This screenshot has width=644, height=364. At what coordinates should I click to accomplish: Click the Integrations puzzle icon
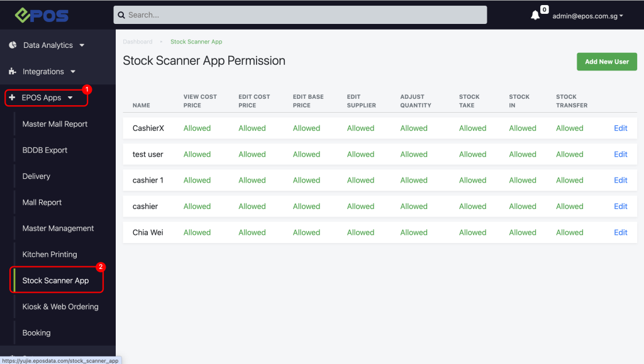pos(13,72)
